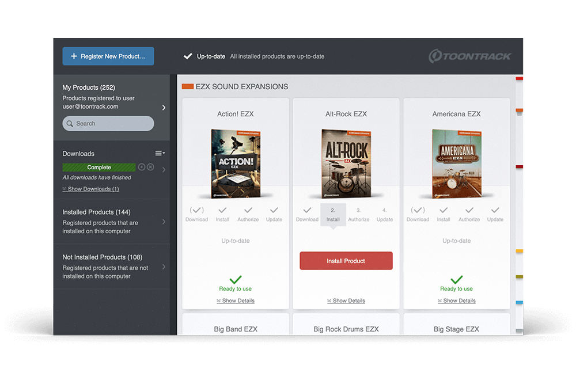Click the Alt-Rock EZX box art thumbnail

(346, 163)
